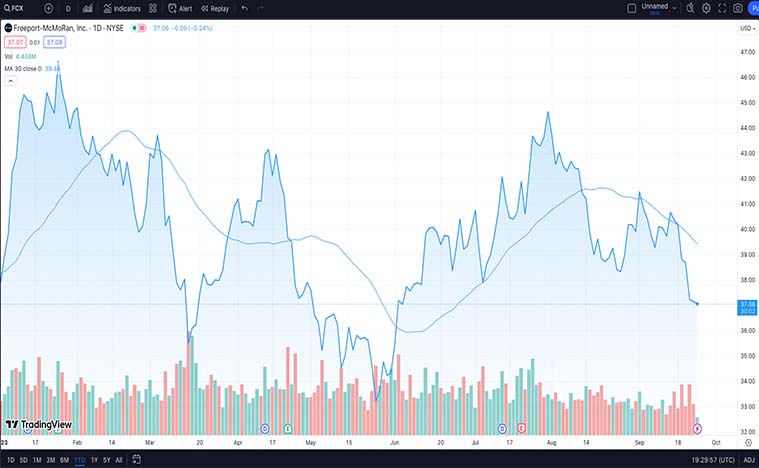Select the 1M time range
The image size is (759, 468).
pyautogui.click(x=37, y=460)
